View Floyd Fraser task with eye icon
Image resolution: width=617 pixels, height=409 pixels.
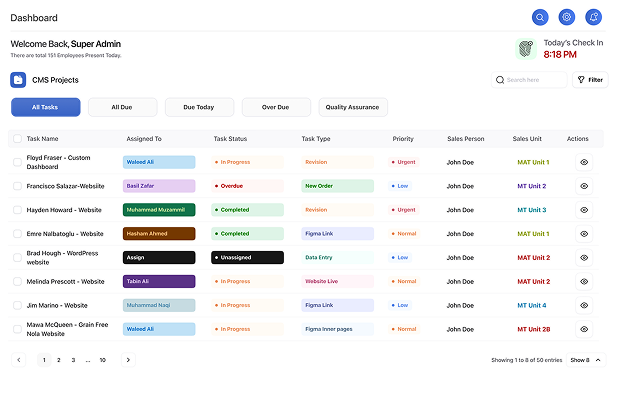(x=584, y=161)
